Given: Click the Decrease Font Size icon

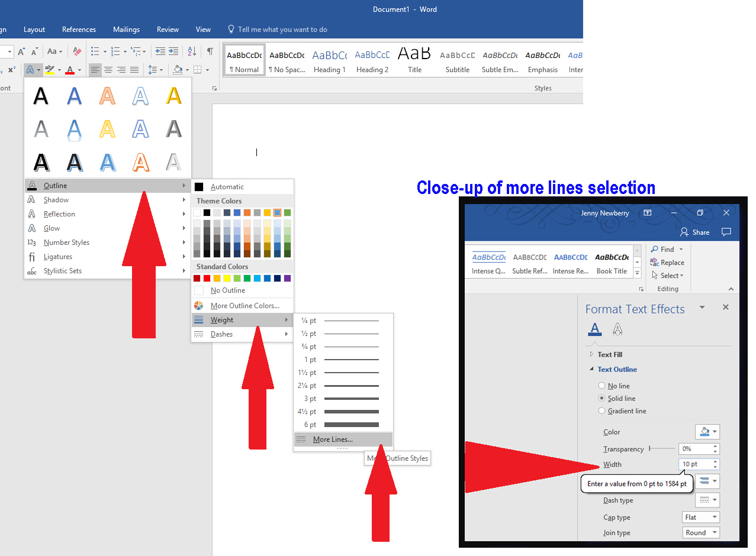Looking at the screenshot, I should point(35,51).
